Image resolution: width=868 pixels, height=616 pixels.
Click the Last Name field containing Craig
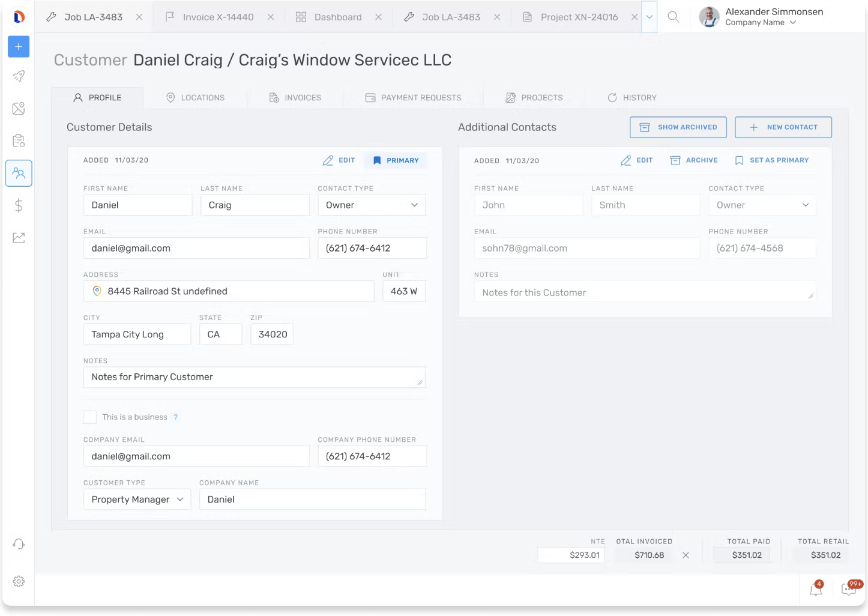pyautogui.click(x=255, y=205)
